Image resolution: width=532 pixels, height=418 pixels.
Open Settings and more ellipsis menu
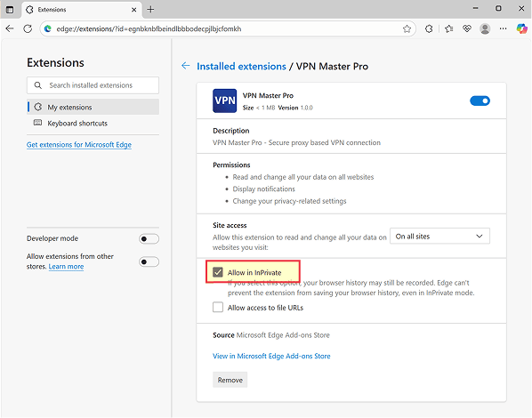[504, 28]
